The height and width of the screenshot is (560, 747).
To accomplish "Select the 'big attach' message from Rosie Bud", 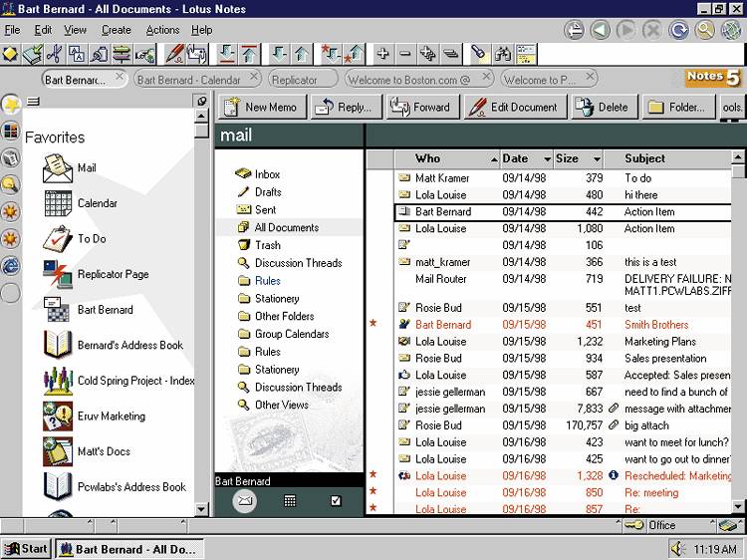I will coord(550,425).
